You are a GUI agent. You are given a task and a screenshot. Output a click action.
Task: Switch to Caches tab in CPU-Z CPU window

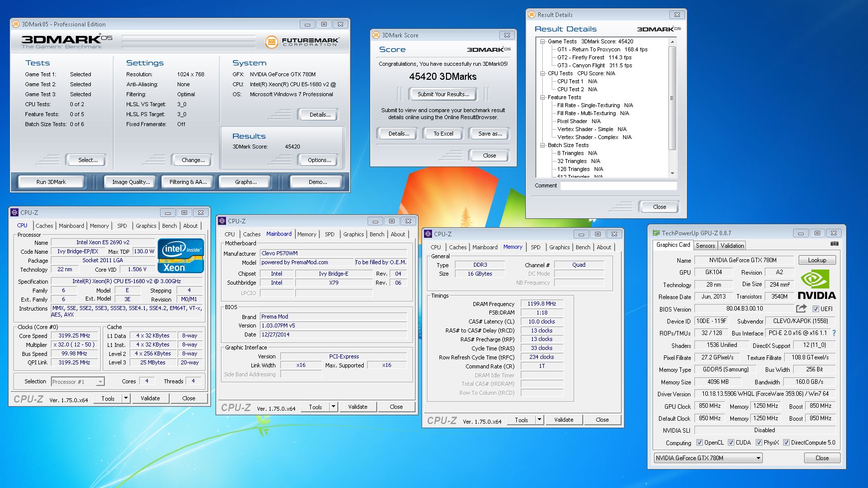[x=44, y=226]
